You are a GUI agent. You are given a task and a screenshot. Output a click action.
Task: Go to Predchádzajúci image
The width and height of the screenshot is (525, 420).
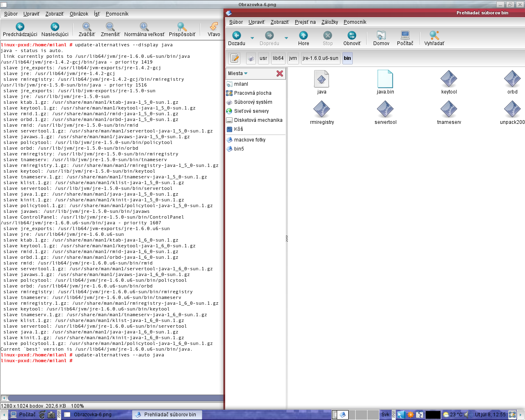tap(20, 27)
